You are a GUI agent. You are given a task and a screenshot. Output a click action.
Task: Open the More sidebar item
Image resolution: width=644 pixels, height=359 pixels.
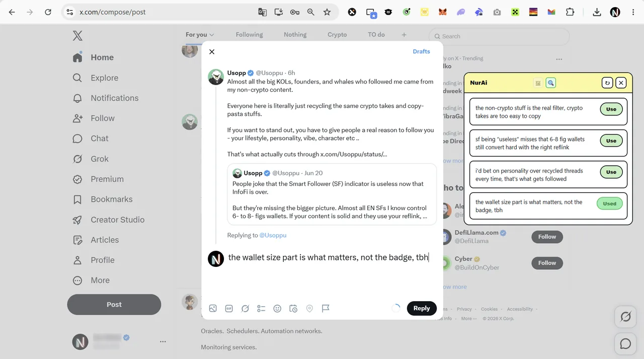pyautogui.click(x=91, y=280)
